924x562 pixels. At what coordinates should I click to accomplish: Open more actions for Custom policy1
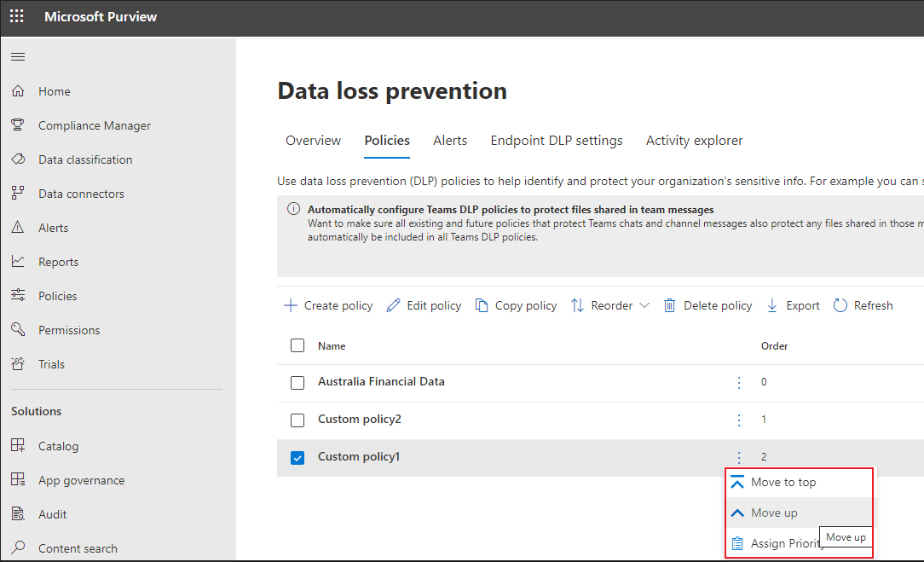pyautogui.click(x=738, y=456)
